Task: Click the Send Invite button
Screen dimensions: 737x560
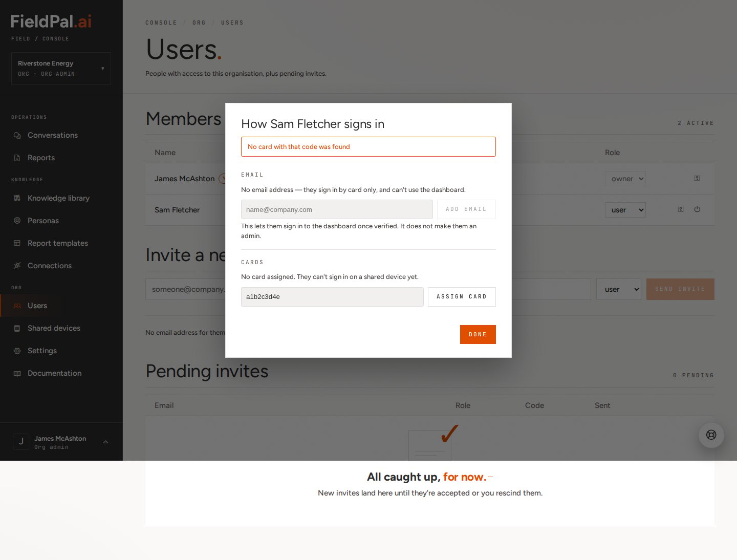Action: (680, 289)
